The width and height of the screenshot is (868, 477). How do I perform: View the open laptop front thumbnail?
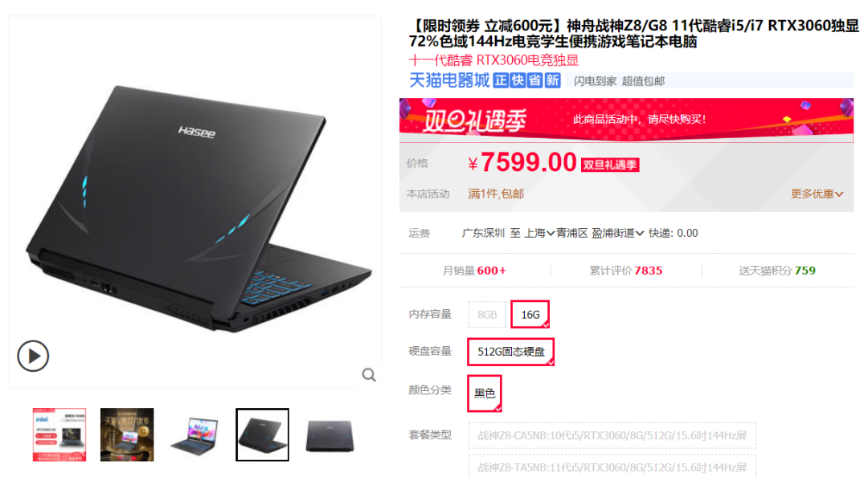click(194, 434)
